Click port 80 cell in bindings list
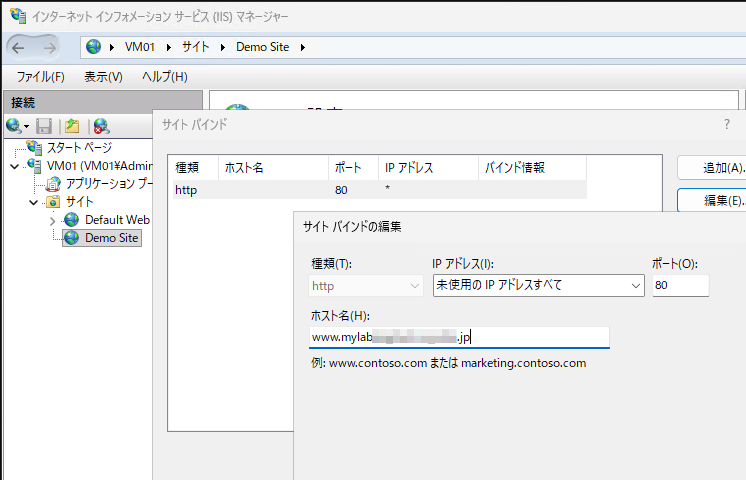 [x=341, y=190]
